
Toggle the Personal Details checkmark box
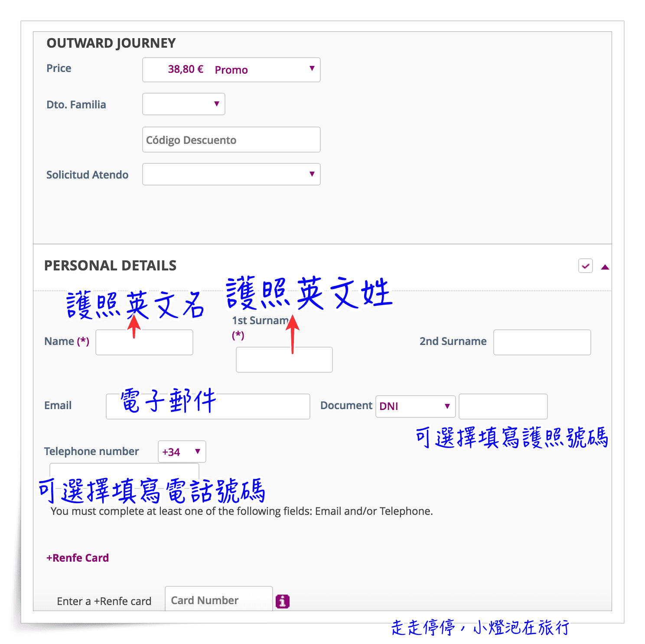pyautogui.click(x=586, y=266)
